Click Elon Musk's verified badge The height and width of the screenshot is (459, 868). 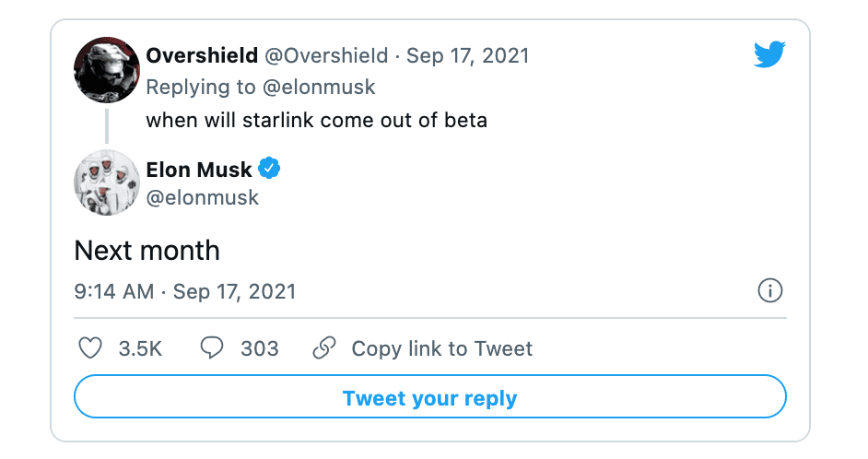(270, 169)
